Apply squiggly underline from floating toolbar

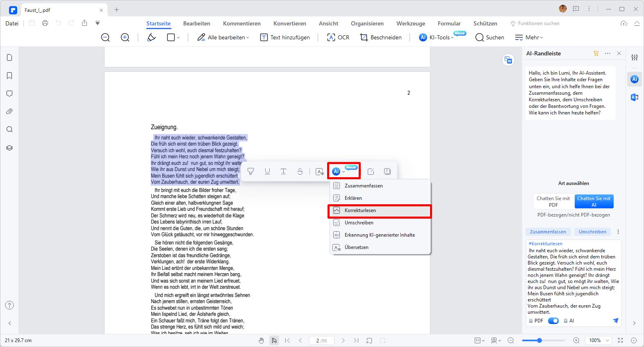[283, 171]
